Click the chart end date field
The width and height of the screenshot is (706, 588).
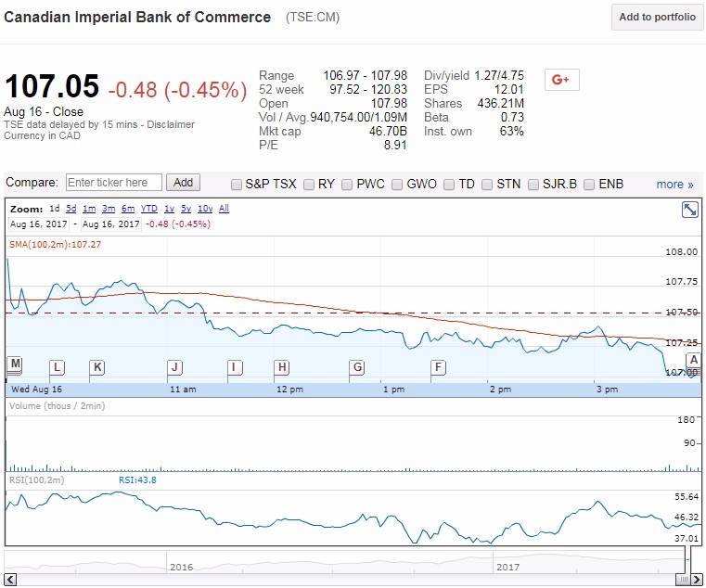pyautogui.click(x=110, y=224)
